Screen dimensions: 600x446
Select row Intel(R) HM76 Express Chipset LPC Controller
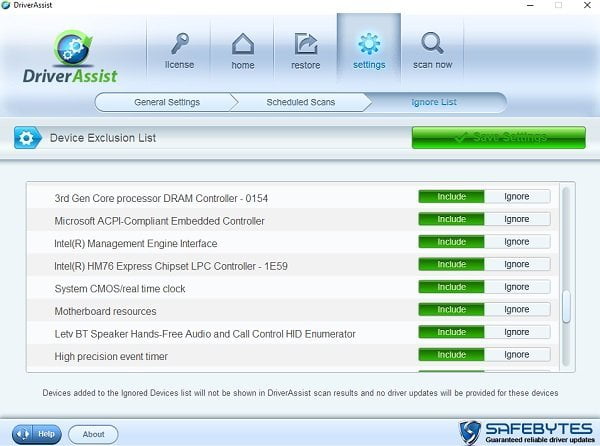click(x=293, y=265)
